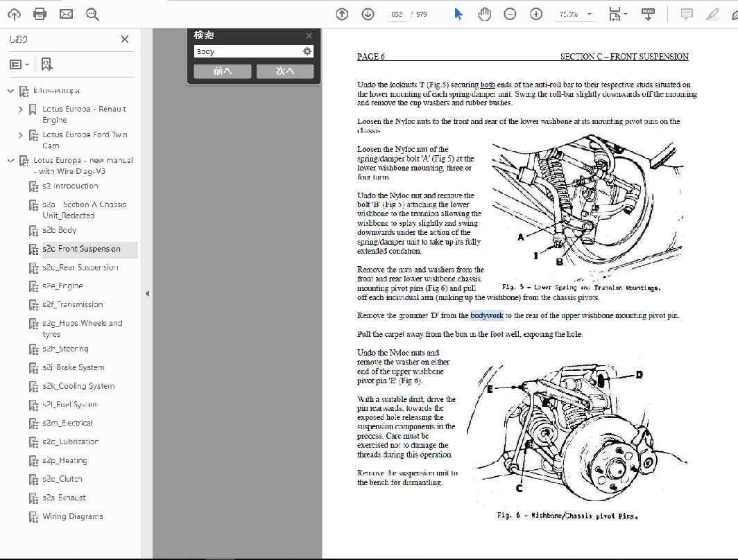Open the s2j Brake System bookmark

74,368
